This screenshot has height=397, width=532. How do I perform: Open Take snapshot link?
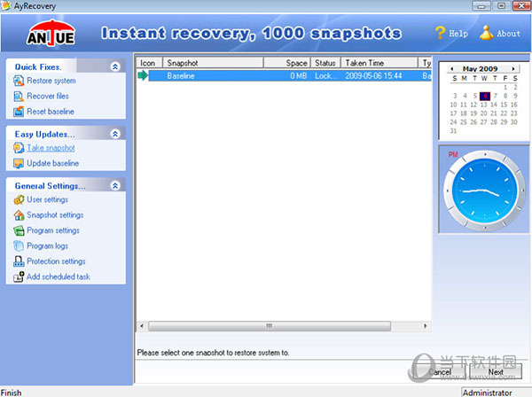pyautogui.click(x=51, y=148)
